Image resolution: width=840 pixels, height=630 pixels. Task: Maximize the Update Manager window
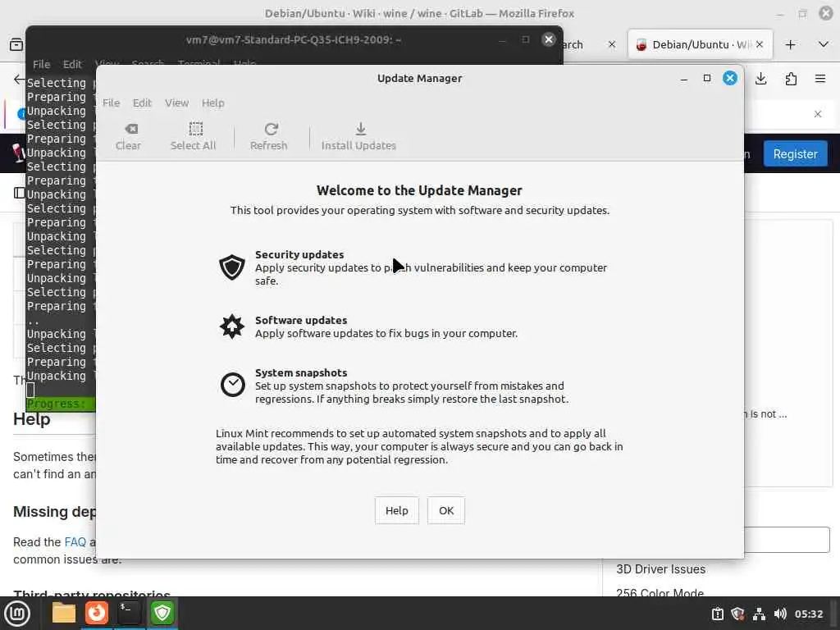coord(707,78)
